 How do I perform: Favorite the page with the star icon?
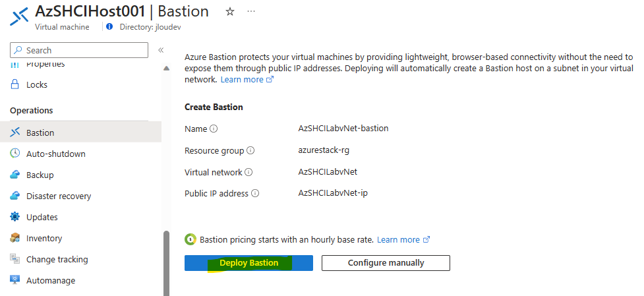tap(230, 12)
